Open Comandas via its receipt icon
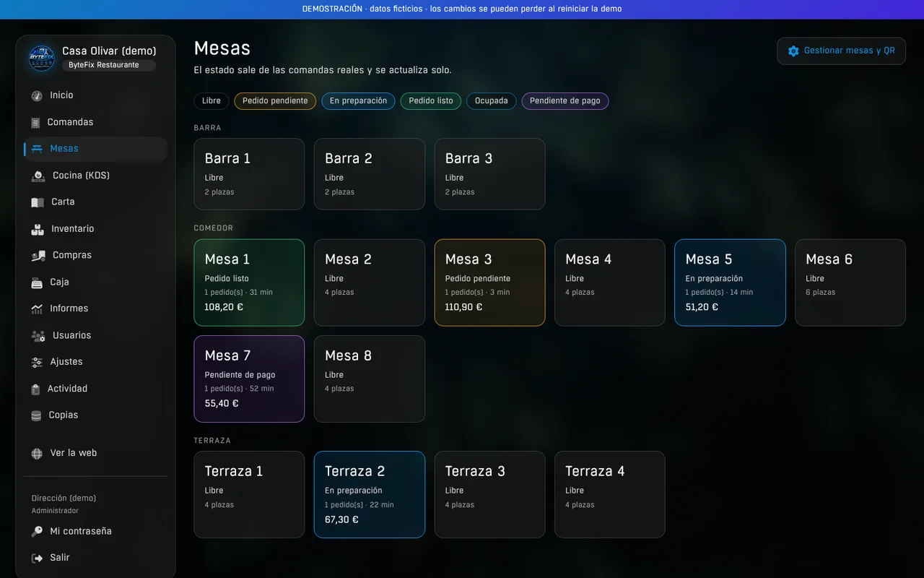This screenshot has width=924, height=578. [35, 122]
